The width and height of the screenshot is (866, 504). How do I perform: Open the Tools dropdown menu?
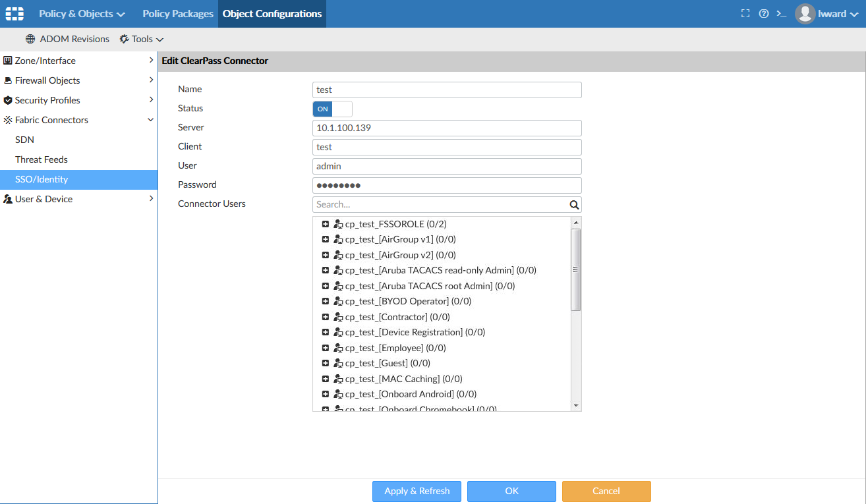142,39
